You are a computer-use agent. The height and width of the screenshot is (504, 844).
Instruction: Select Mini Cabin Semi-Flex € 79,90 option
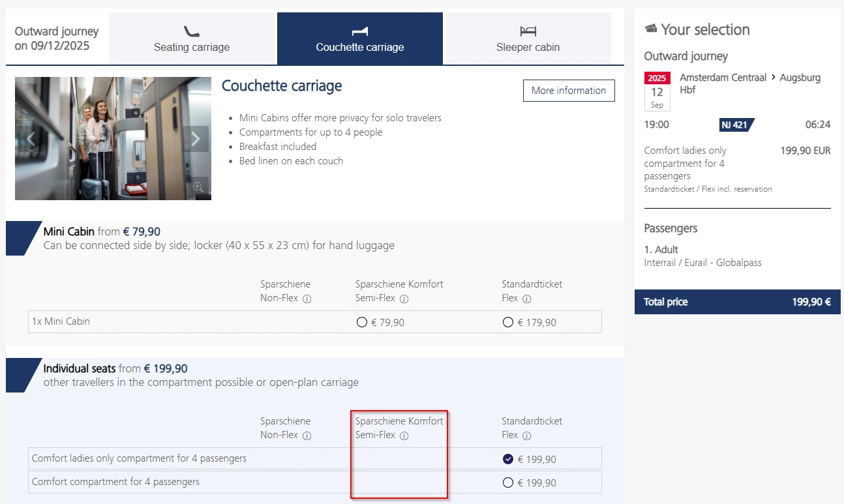(362, 322)
